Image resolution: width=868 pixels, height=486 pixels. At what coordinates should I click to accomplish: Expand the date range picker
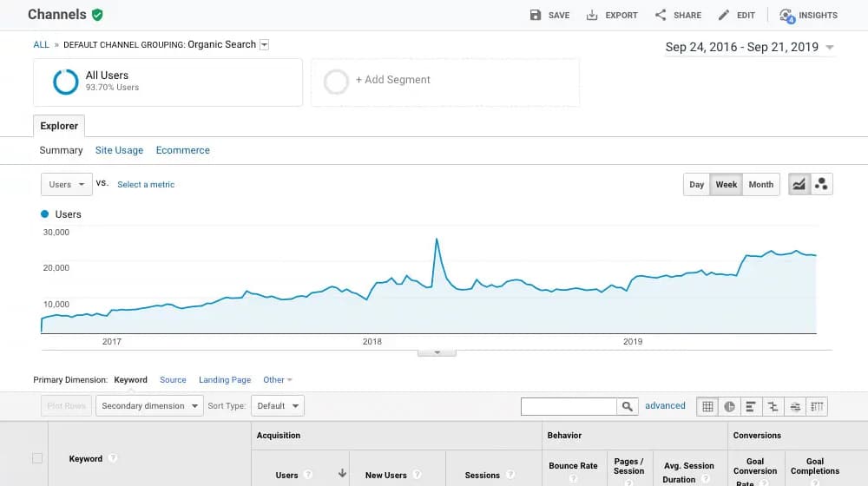coord(749,48)
